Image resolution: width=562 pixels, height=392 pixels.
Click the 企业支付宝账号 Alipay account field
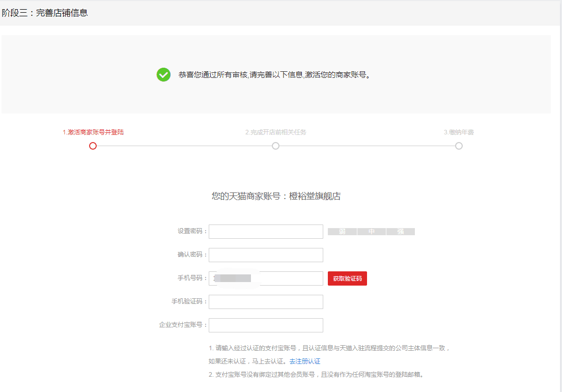266,325
